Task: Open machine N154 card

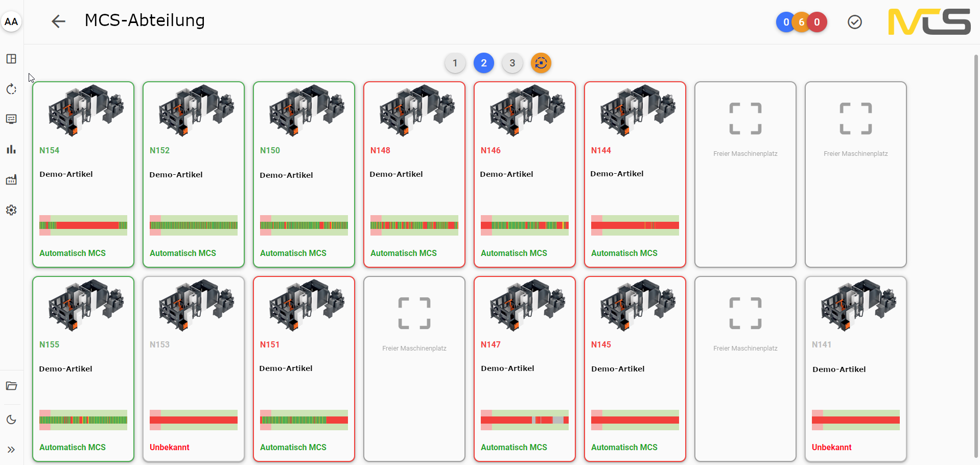Action: tap(83, 174)
